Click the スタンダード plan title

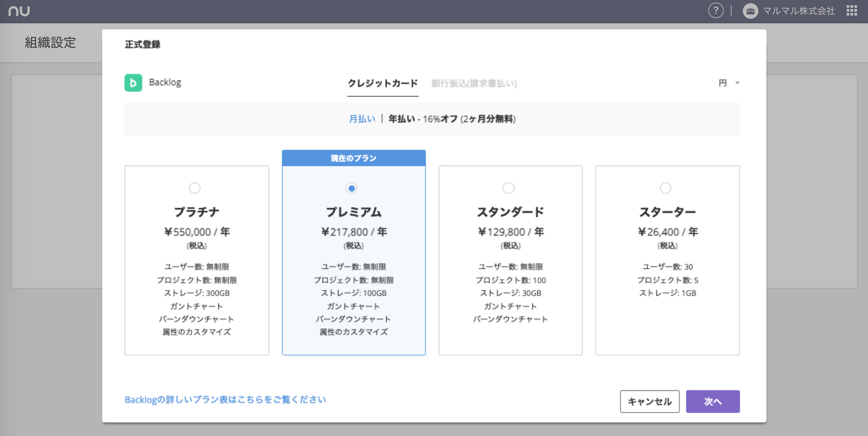pos(511,212)
